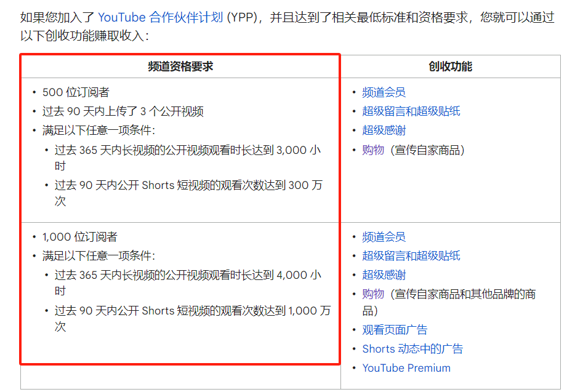Viewport: 575px width, 392px height.
Task: Click the 4,000 小时 watch time requirement text
Action: 187,275
